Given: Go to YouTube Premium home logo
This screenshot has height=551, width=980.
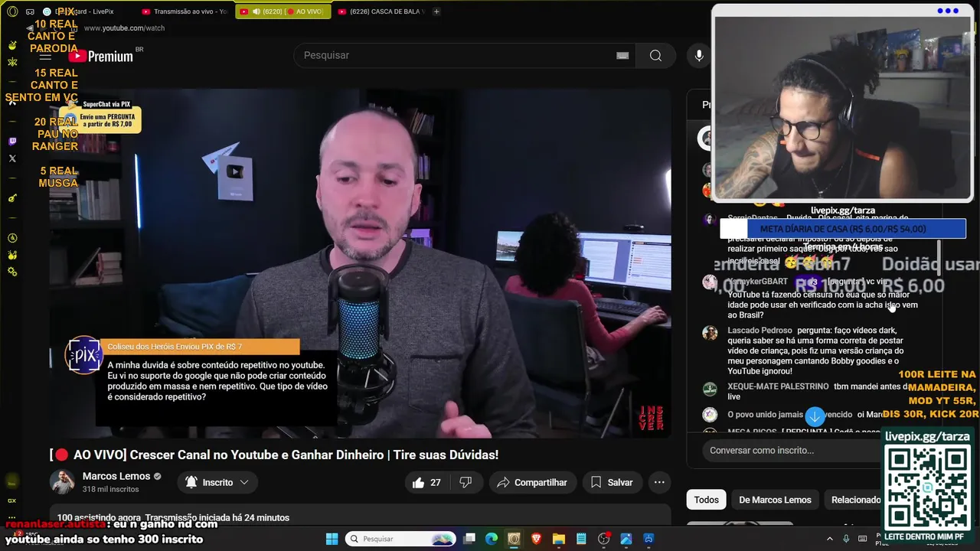Looking at the screenshot, I should (x=100, y=55).
